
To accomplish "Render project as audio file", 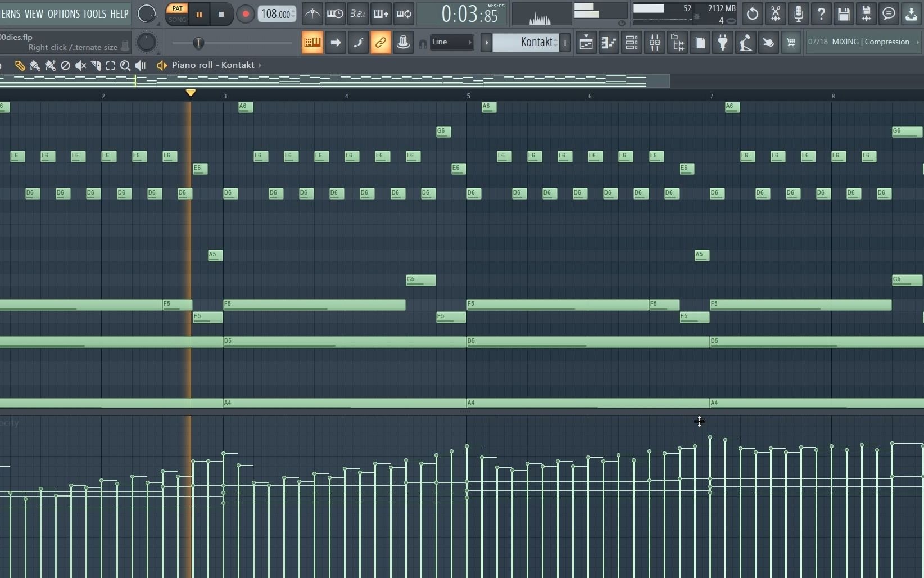I will (866, 13).
